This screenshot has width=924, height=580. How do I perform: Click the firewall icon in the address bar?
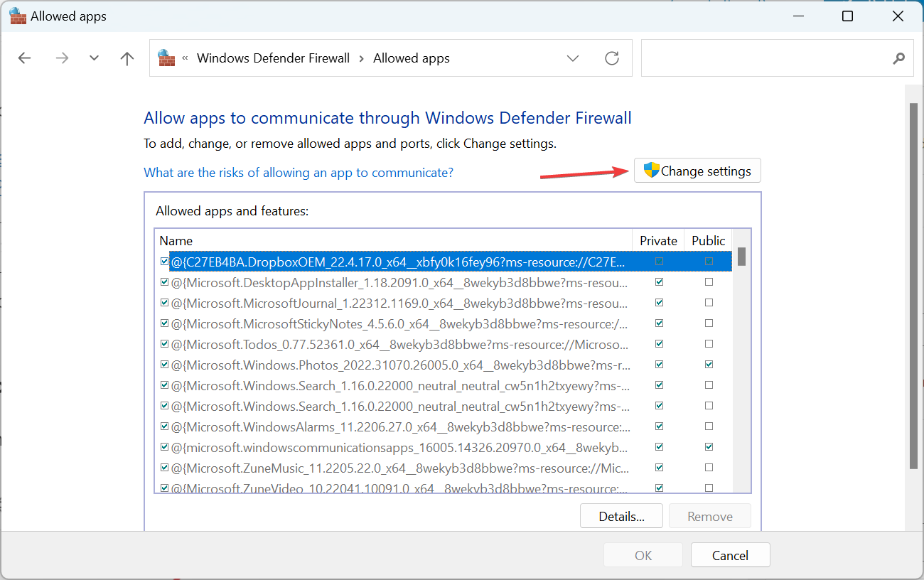[166, 58]
